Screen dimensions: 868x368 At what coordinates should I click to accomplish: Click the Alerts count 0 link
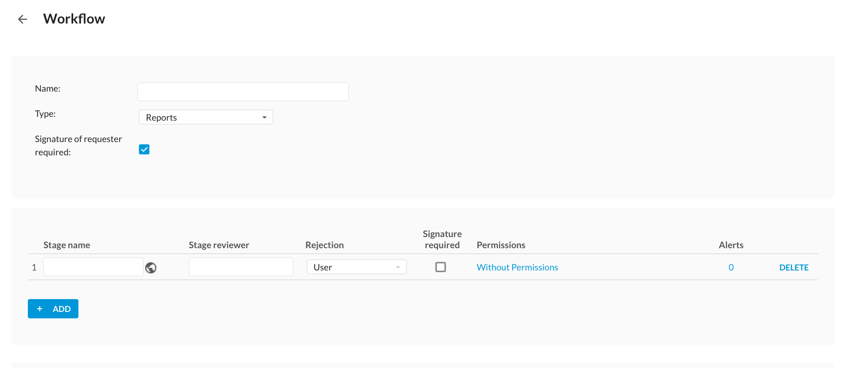point(731,267)
